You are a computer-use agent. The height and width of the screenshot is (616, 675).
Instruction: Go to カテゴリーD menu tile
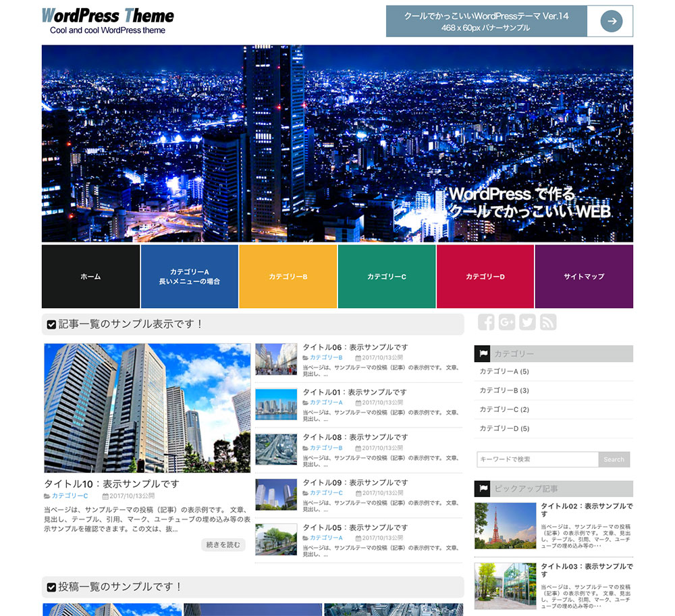pyautogui.click(x=485, y=276)
